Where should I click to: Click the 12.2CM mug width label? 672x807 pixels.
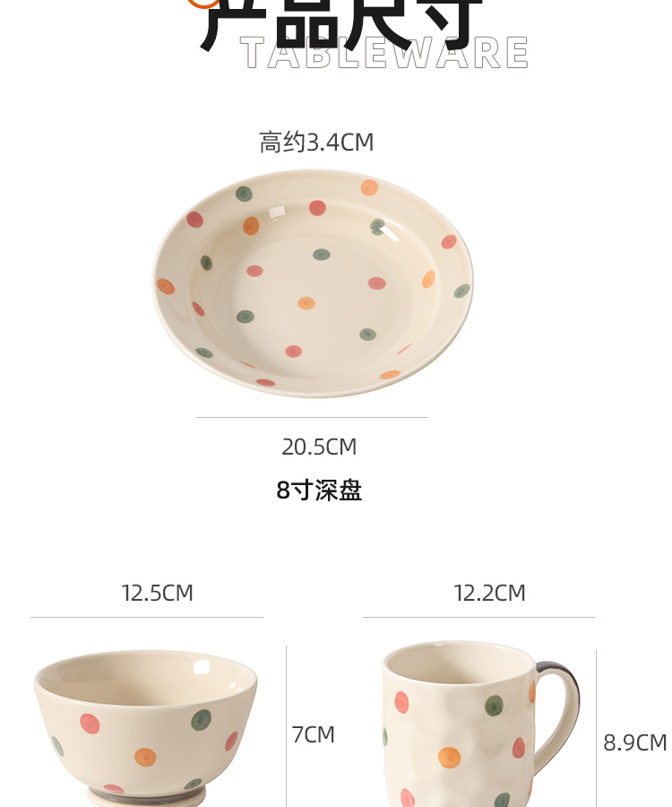pyautogui.click(x=489, y=593)
